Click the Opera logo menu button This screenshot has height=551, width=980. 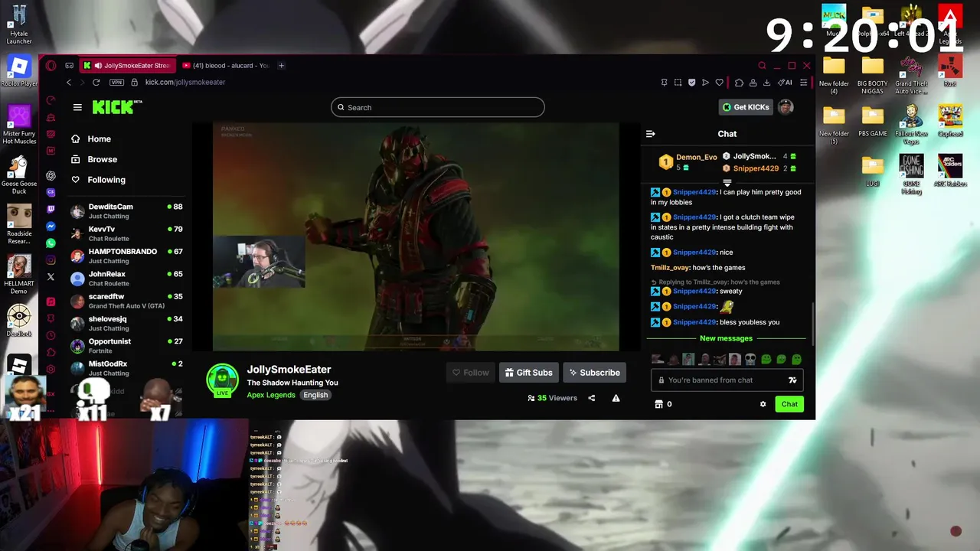tap(51, 66)
